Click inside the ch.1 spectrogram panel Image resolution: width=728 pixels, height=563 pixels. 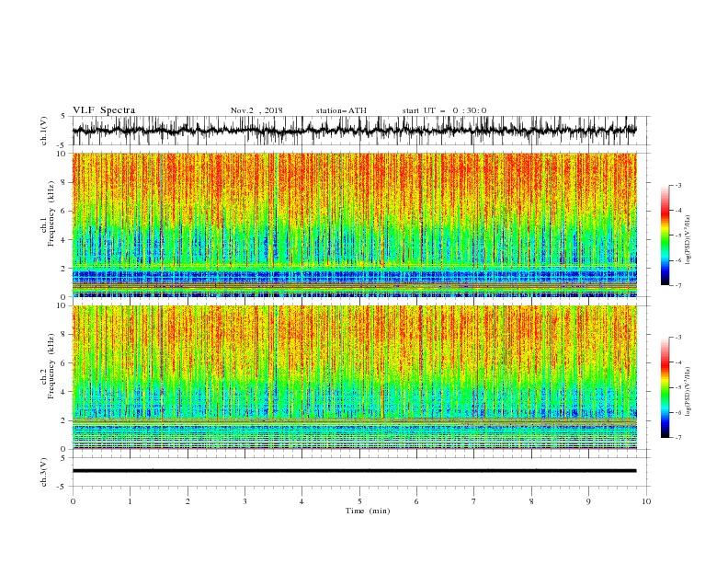(354, 224)
